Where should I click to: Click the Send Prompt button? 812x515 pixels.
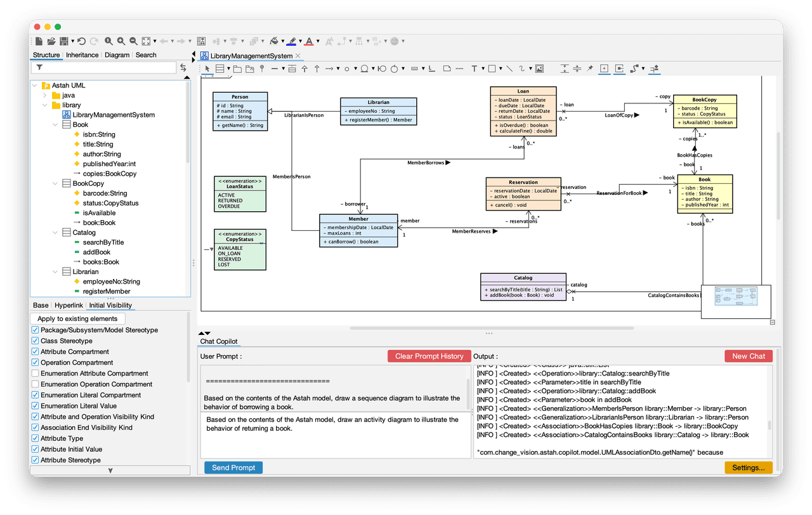coord(233,467)
